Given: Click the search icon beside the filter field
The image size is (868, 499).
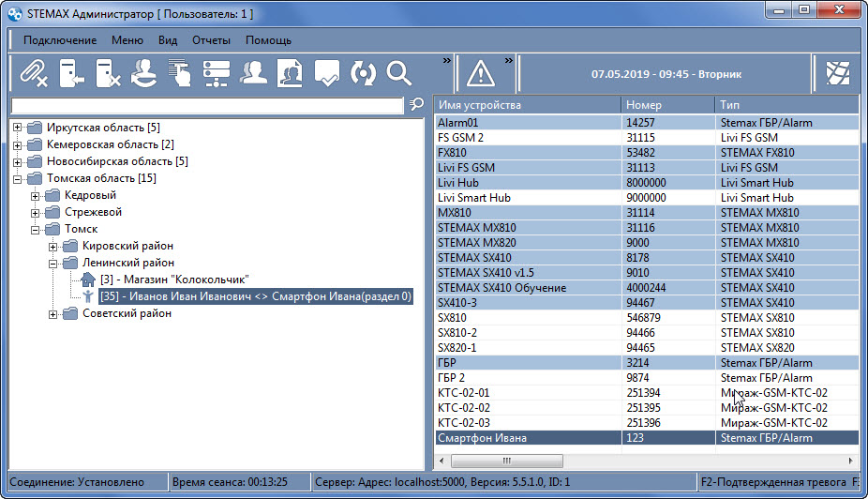Looking at the screenshot, I should [x=416, y=104].
